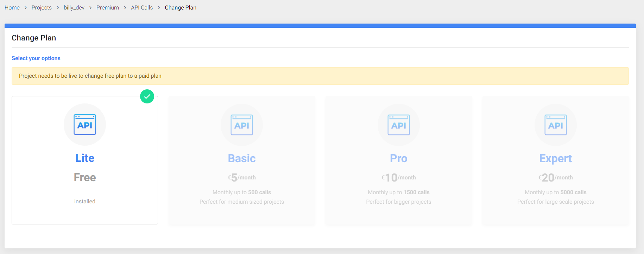Click 'Perfect for large scale projects'

(556, 202)
